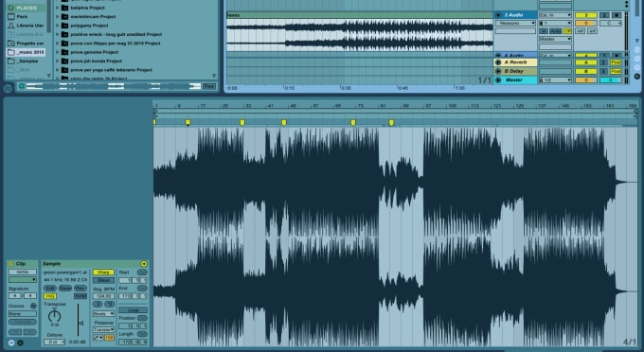Open the Preserve Transients dropdown
This screenshot has height=352, width=644.
pos(103,330)
